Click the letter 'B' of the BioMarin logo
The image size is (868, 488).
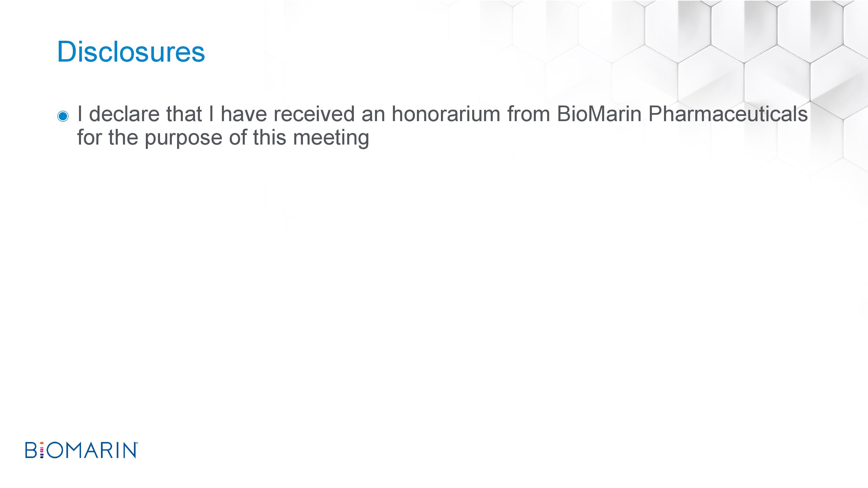[x=31, y=450]
